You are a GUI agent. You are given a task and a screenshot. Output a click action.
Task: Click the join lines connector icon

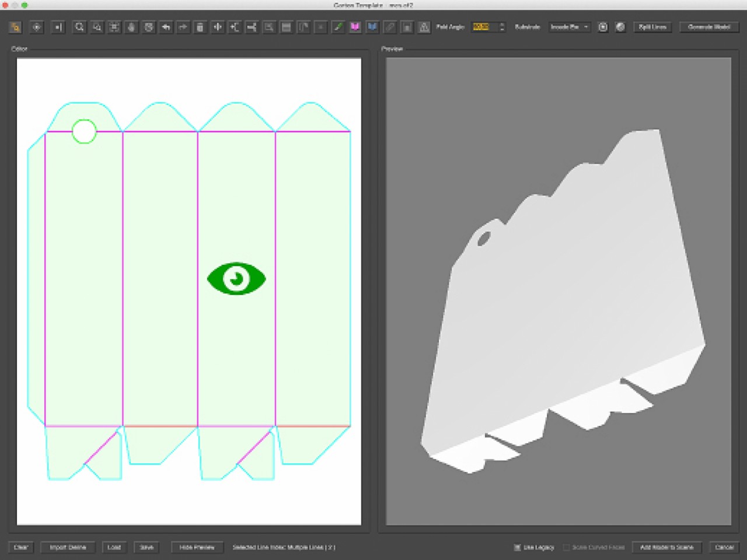(252, 27)
